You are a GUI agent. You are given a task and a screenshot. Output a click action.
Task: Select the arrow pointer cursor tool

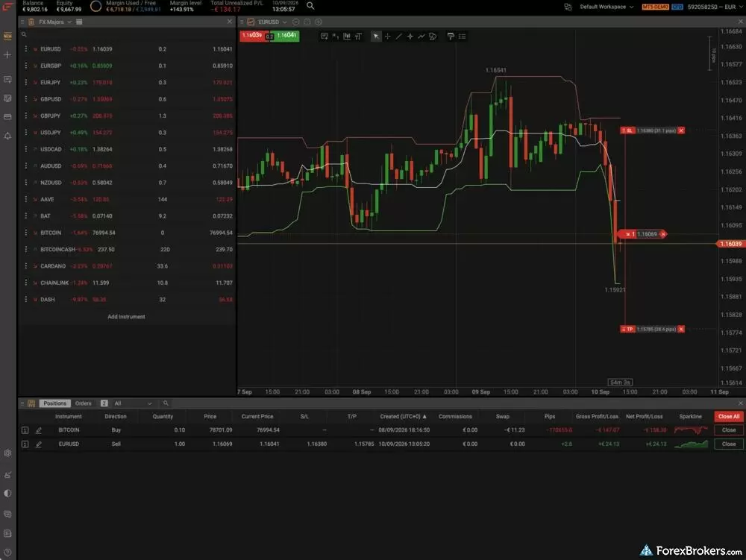376,36
